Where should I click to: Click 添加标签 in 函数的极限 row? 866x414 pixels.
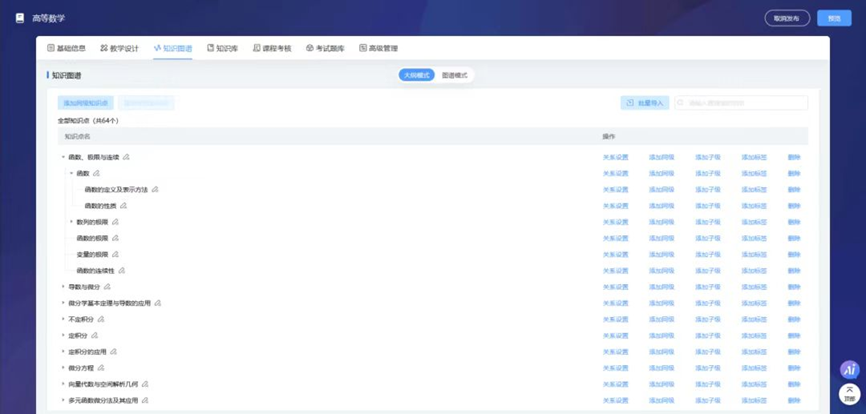[x=754, y=238]
